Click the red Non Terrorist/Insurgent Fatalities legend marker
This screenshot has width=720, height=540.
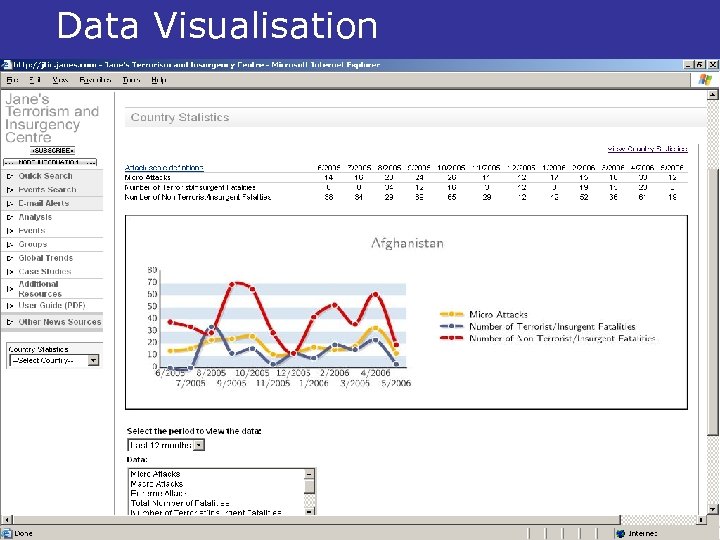(451, 338)
